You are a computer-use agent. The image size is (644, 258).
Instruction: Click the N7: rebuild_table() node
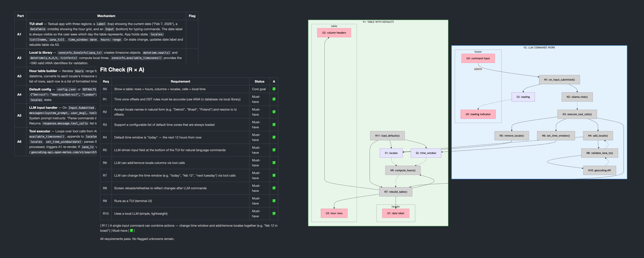(396, 192)
